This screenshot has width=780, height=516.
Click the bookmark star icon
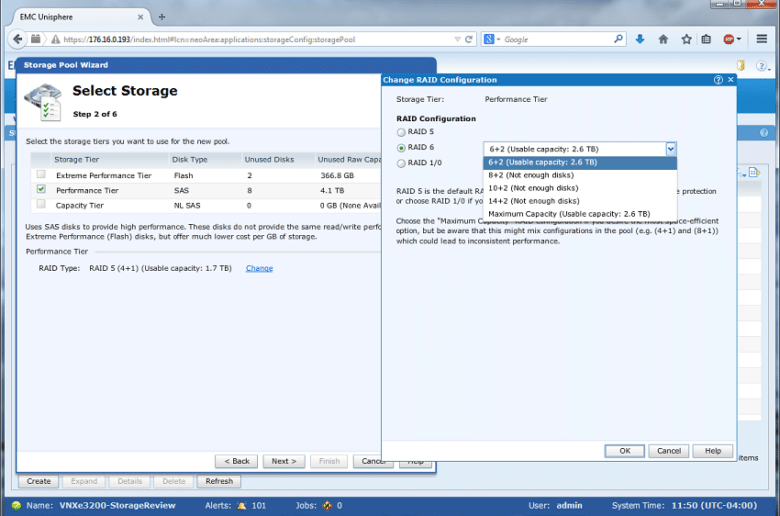point(686,39)
